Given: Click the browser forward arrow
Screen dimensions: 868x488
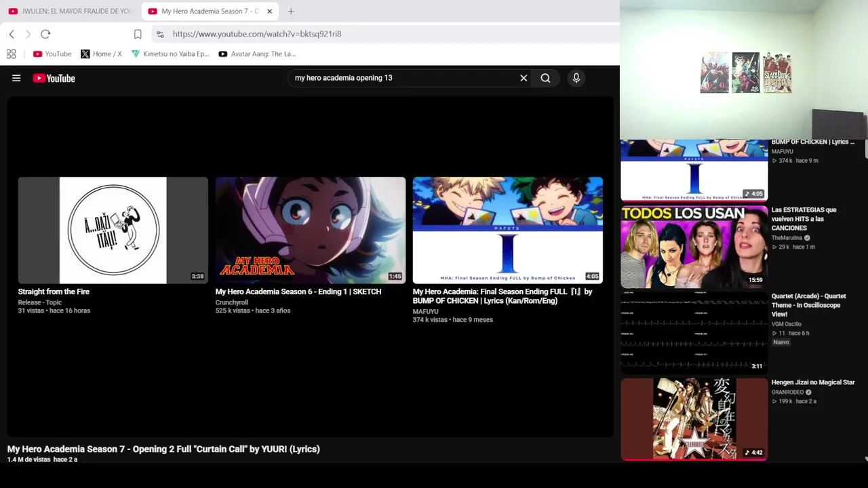Looking at the screenshot, I should (28, 34).
